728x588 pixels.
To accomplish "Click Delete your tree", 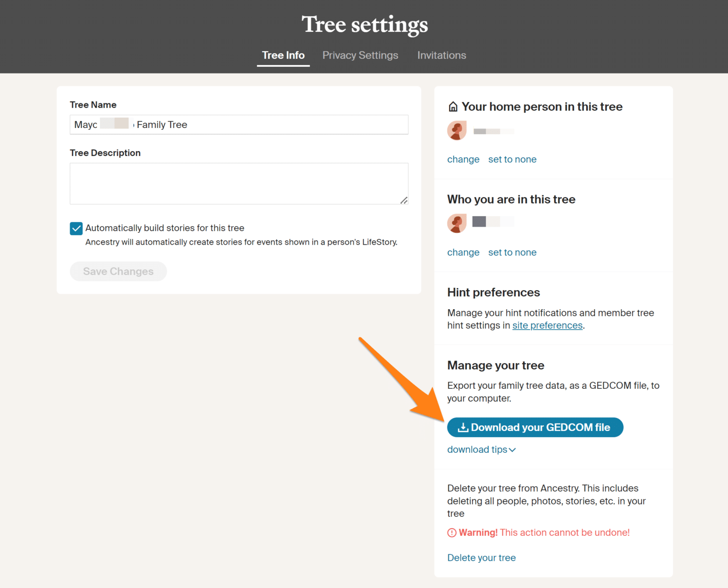I will 481,558.
